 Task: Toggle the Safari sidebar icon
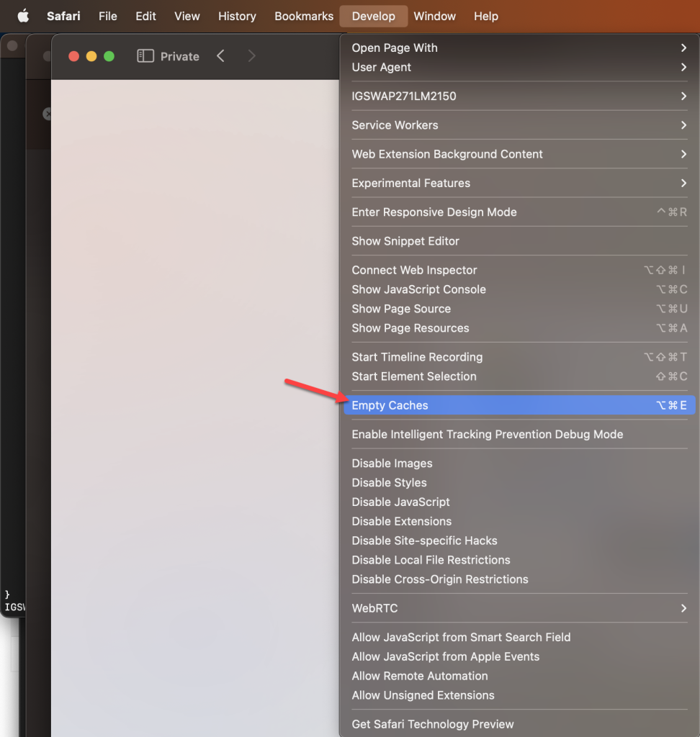coord(145,56)
